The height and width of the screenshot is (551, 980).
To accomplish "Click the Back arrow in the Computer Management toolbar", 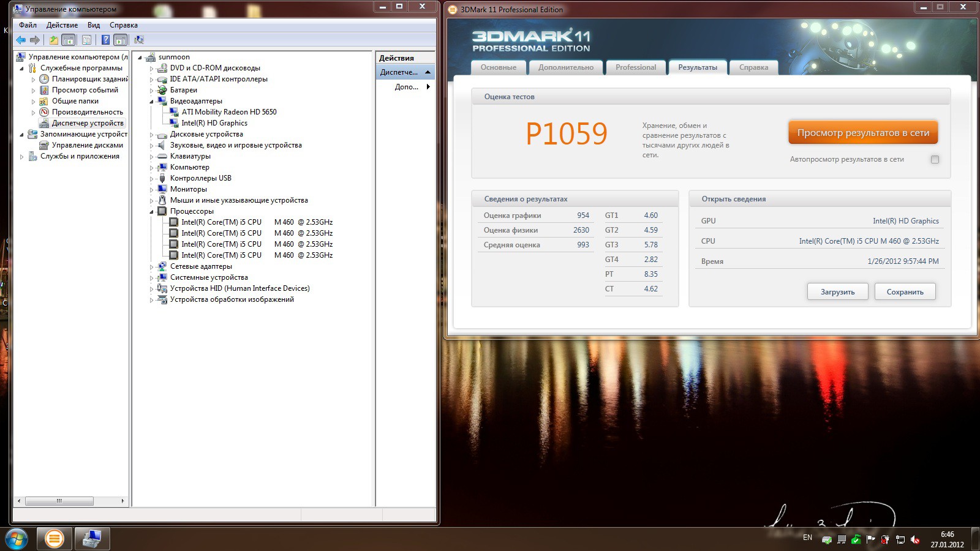I will 21,40.
